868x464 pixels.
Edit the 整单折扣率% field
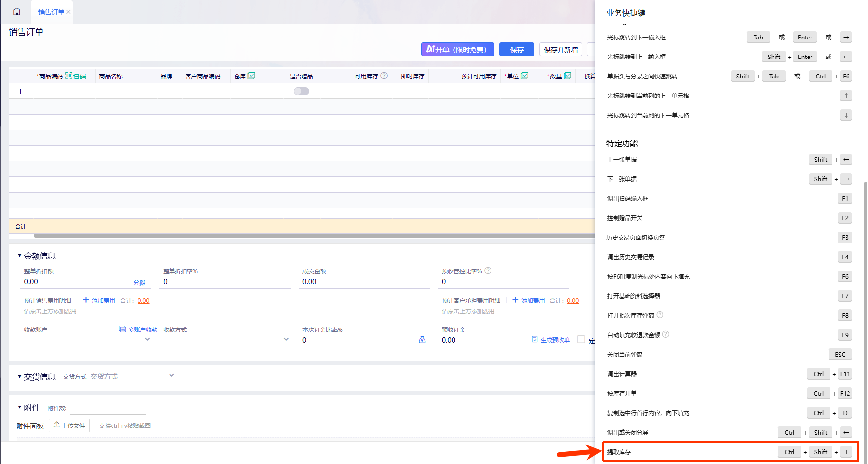tap(226, 282)
